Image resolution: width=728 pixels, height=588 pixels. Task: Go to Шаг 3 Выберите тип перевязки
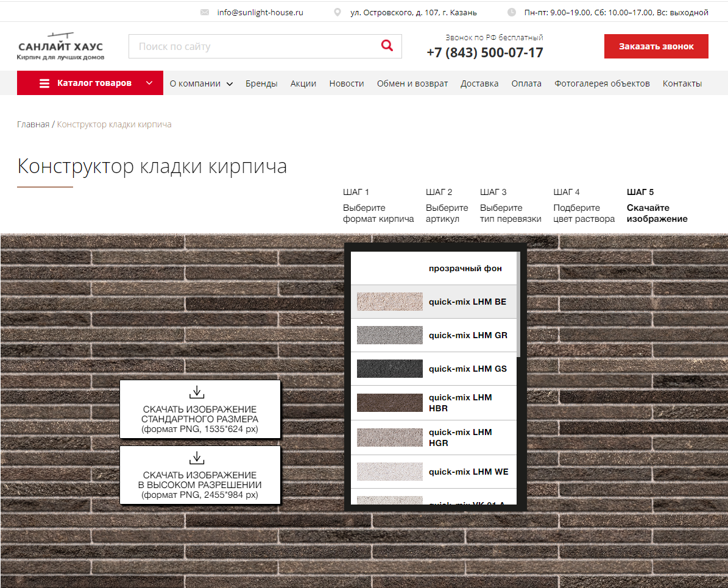(x=511, y=205)
